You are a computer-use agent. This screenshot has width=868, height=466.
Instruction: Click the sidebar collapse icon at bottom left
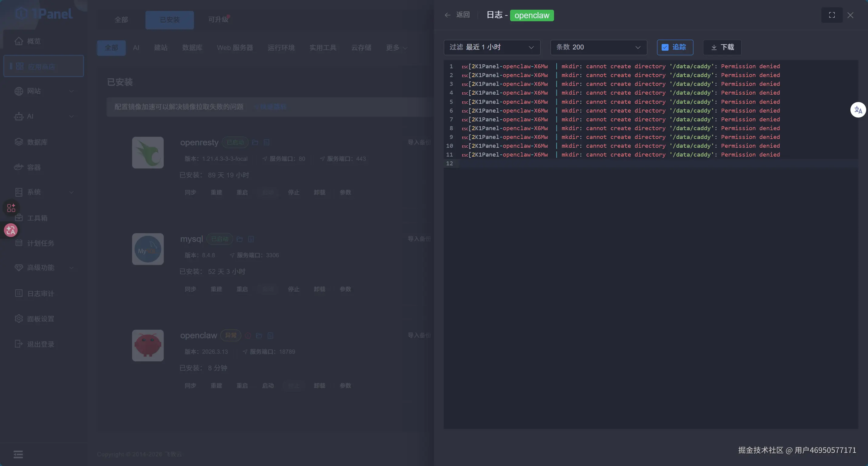tap(18, 454)
